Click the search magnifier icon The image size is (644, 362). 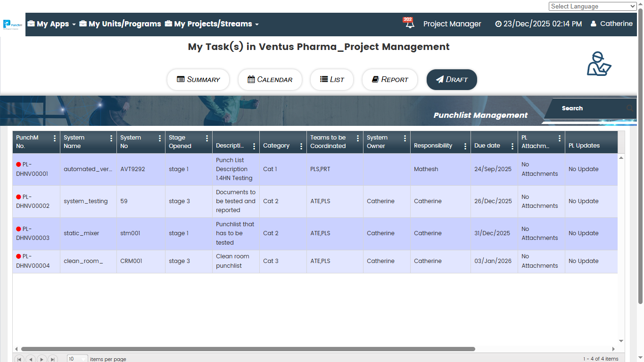point(630,108)
